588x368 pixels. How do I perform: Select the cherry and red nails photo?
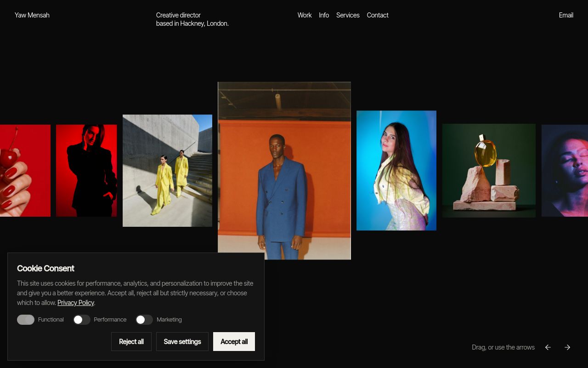tap(25, 171)
